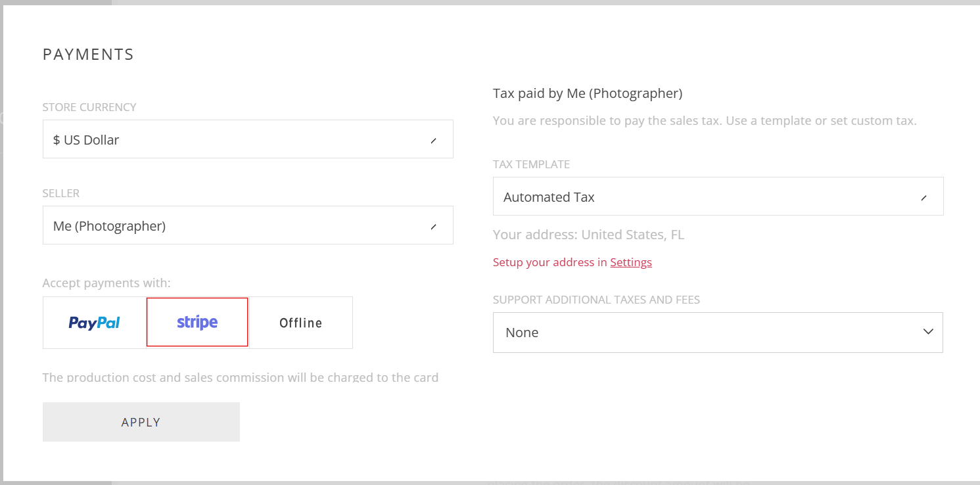
Task: Click the Payments heading
Action: click(88, 55)
